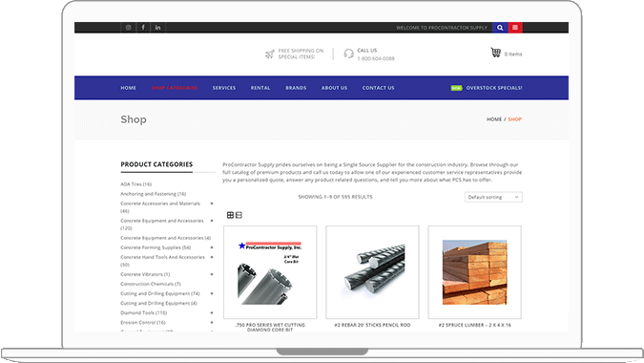Open the LinkedIn social icon

tap(158, 28)
